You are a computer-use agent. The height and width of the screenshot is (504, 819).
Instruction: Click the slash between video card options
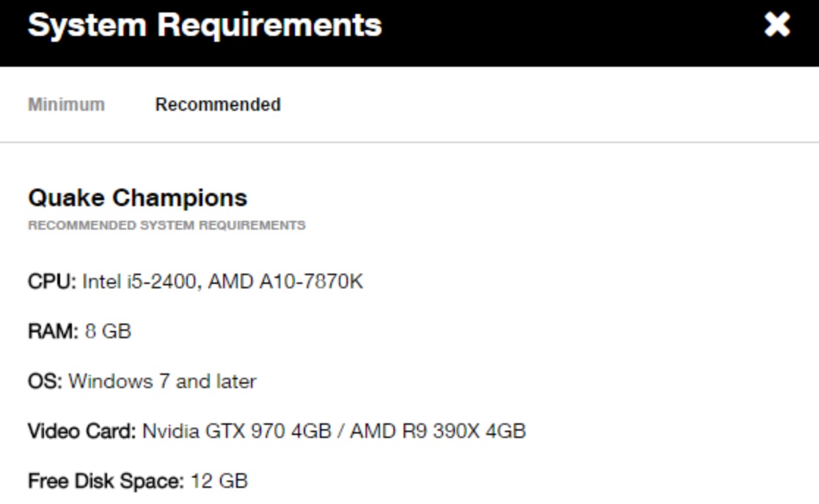pos(341,431)
